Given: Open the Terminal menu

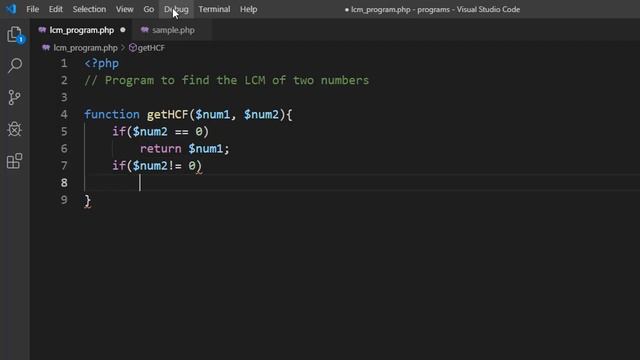Looking at the screenshot, I should (x=214, y=9).
